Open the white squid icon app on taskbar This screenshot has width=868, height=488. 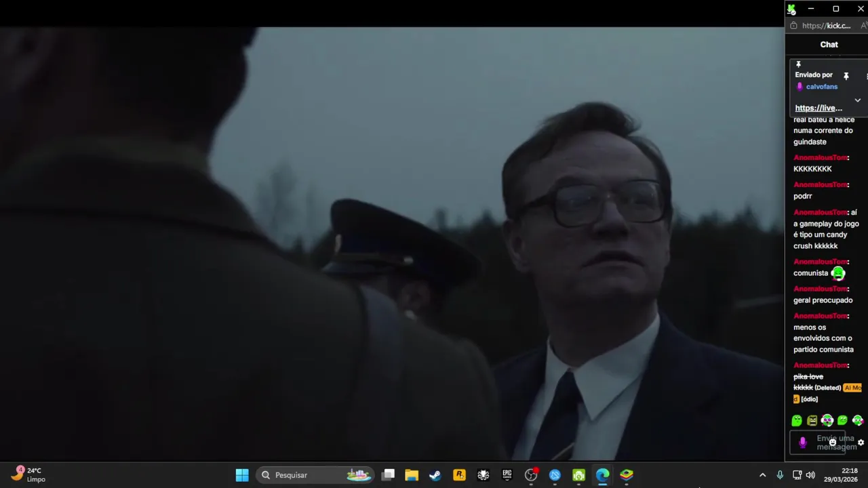tap(484, 475)
